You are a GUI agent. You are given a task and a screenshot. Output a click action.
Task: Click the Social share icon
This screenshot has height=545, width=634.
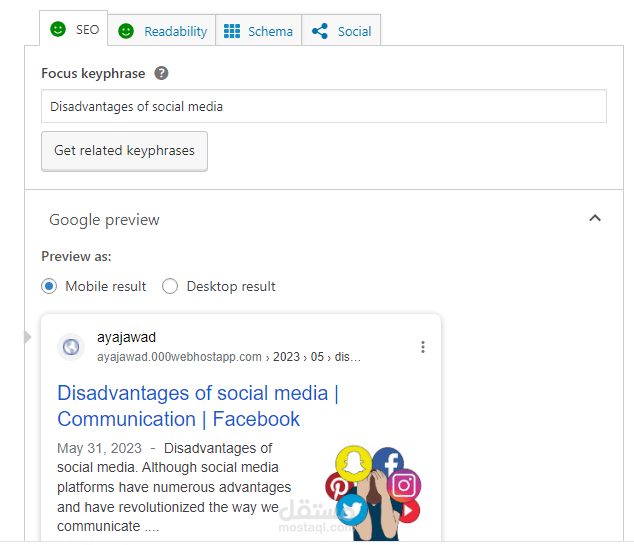(320, 31)
